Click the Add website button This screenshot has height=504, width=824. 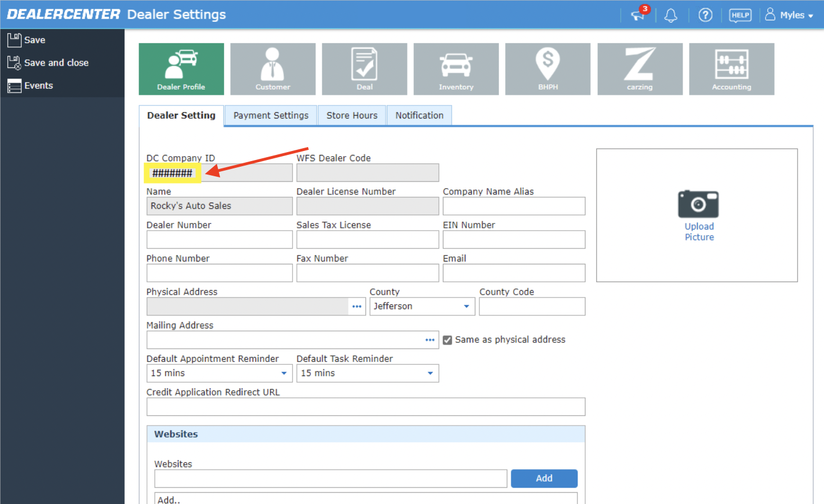(x=544, y=478)
